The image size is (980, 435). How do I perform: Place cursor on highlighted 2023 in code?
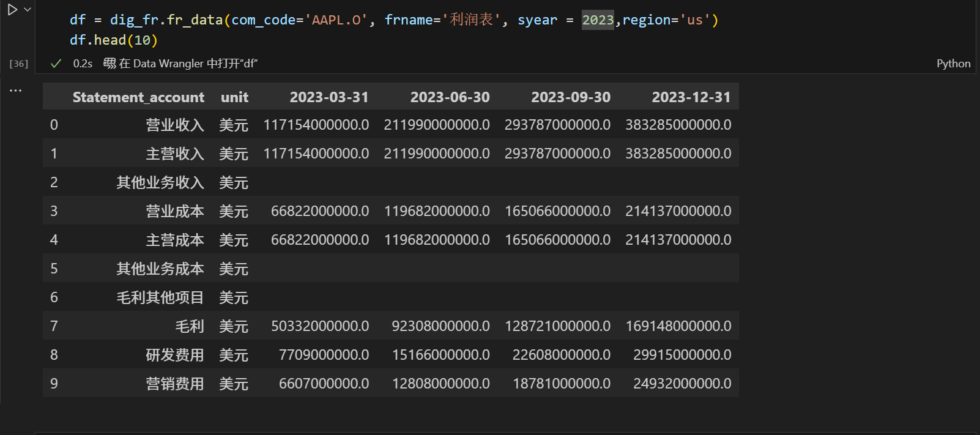pyautogui.click(x=598, y=20)
